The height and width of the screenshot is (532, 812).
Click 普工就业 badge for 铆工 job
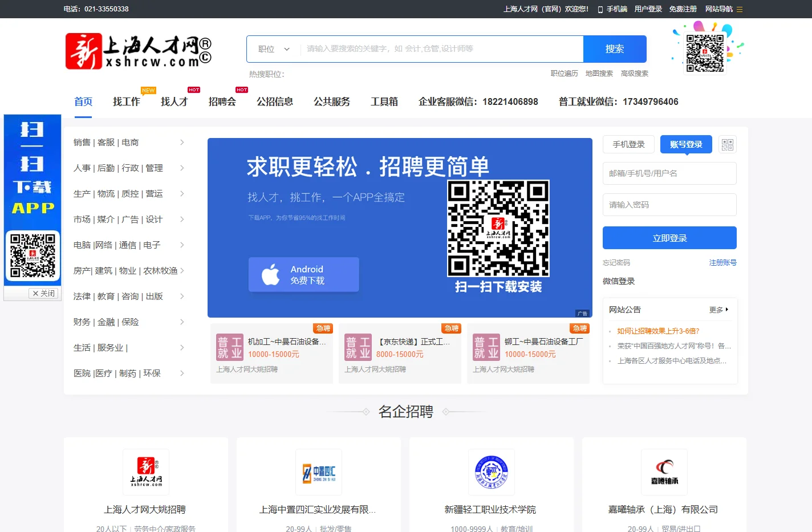(486, 347)
